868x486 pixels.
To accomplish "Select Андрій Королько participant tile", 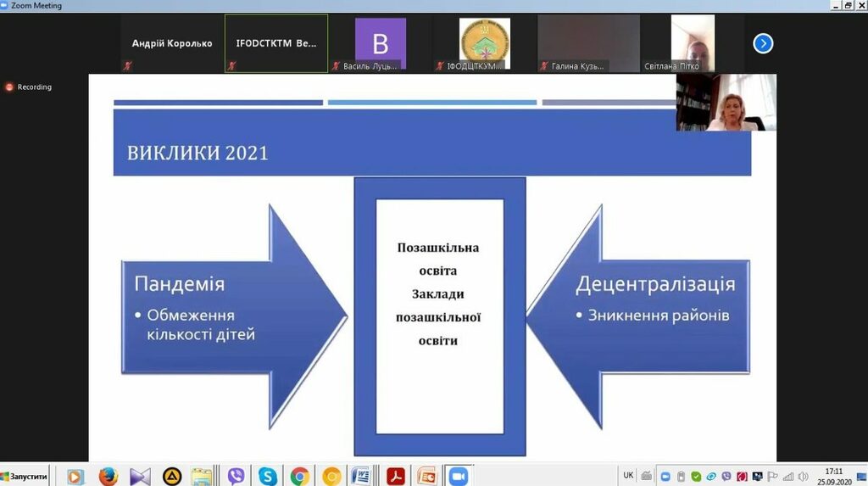I will 172,43.
